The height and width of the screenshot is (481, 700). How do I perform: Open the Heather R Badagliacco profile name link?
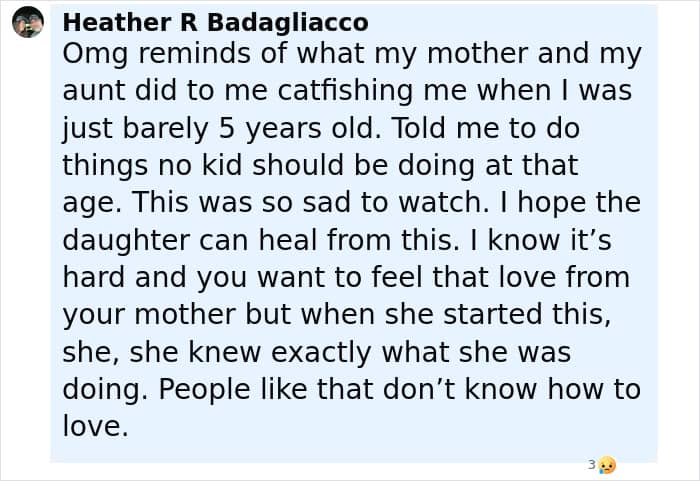tap(215, 22)
